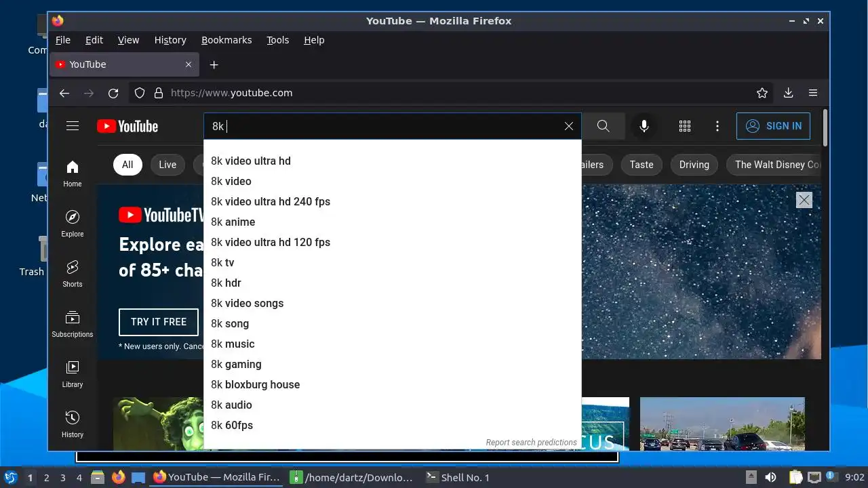This screenshot has height=488, width=868.
Task: Click the SIGN IN button
Action: [773, 126]
